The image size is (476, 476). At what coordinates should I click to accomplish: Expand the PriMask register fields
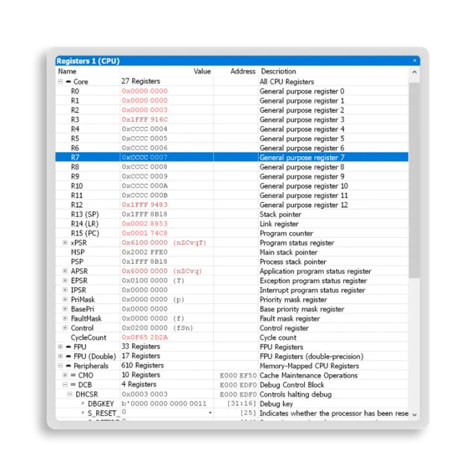pos(65,299)
